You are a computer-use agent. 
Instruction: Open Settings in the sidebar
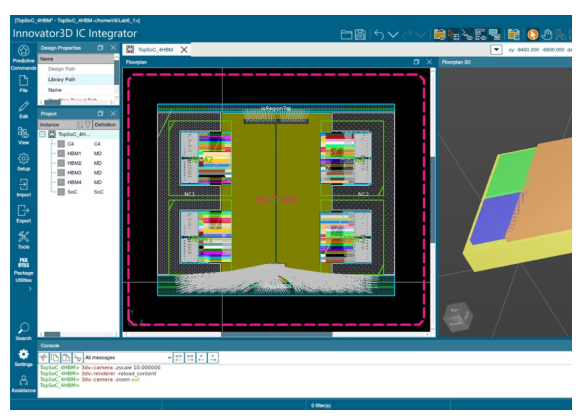point(23,357)
